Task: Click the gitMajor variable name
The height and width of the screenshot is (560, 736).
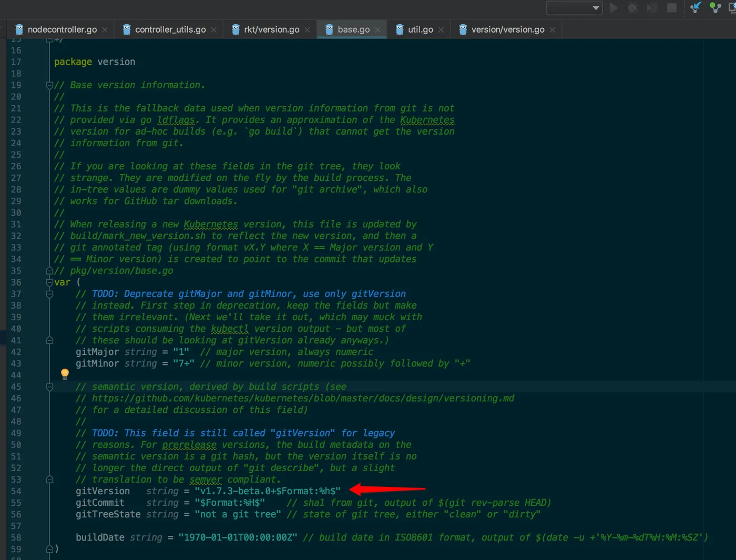Action: (x=97, y=352)
